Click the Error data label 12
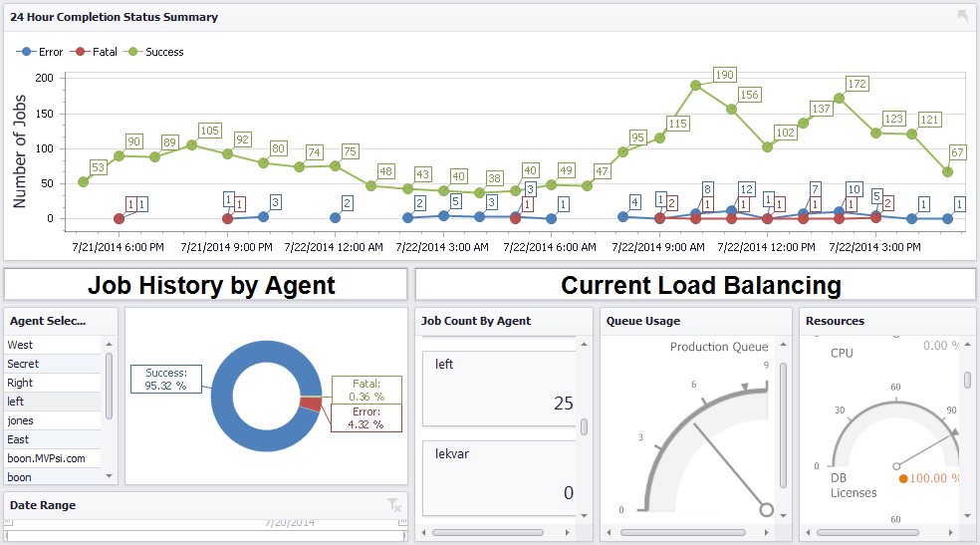Viewport: 980px width, 545px height. pos(747,189)
